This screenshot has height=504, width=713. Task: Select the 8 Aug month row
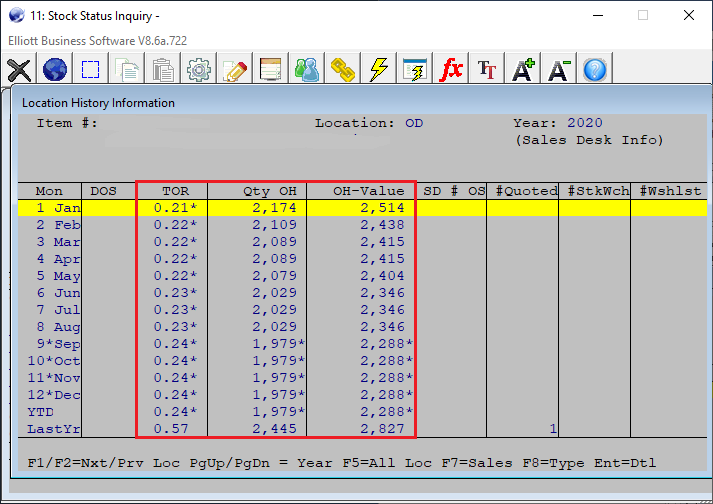[362, 327]
